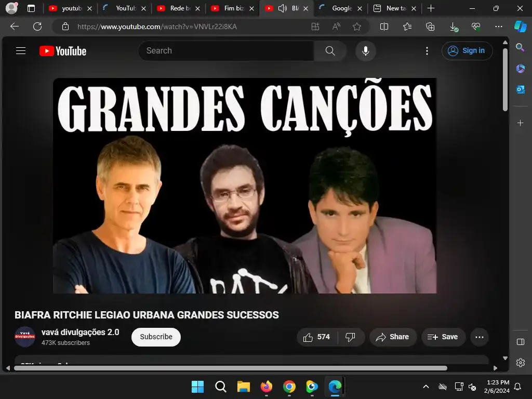Open sidebar settings gear
The height and width of the screenshot is (399, 532).
click(x=520, y=363)
